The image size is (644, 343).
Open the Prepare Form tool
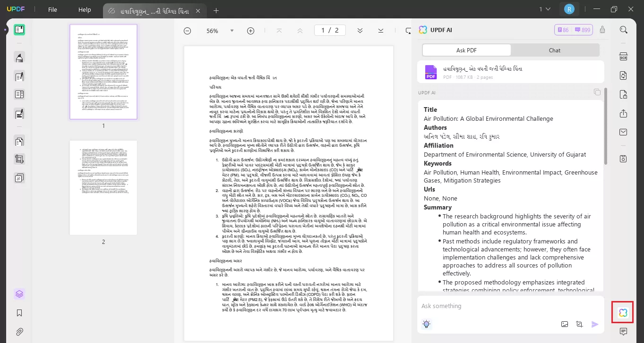click(x=19, y=94)
